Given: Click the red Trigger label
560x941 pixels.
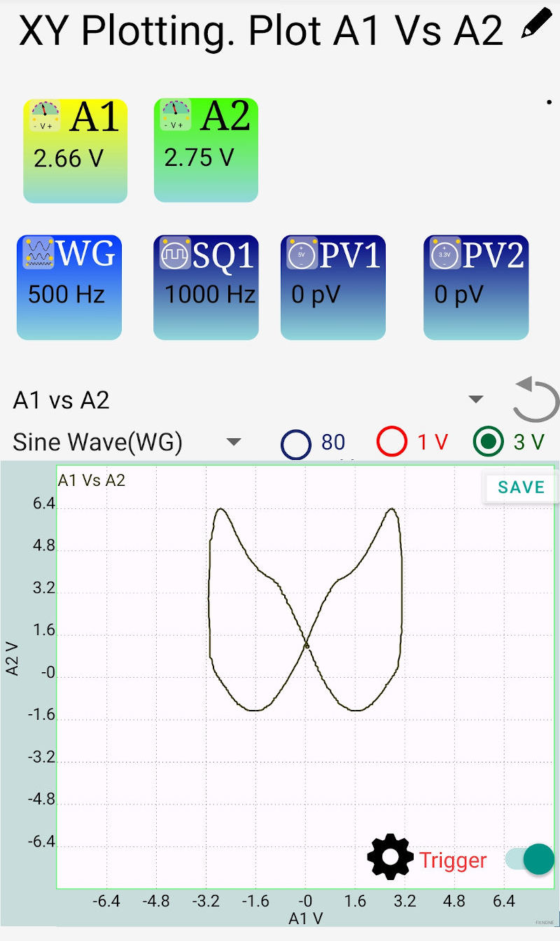Looking at the screenshot, I should click(453, 860).
